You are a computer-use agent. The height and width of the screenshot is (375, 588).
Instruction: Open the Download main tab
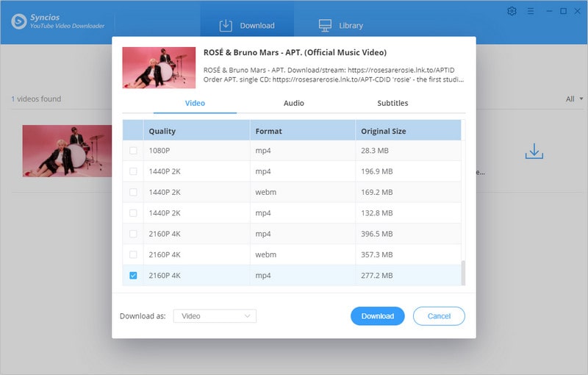tap(247, 26)
